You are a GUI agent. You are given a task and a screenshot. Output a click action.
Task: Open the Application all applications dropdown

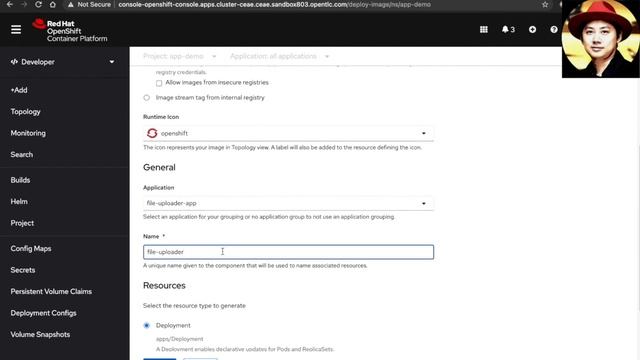(280, 56)
